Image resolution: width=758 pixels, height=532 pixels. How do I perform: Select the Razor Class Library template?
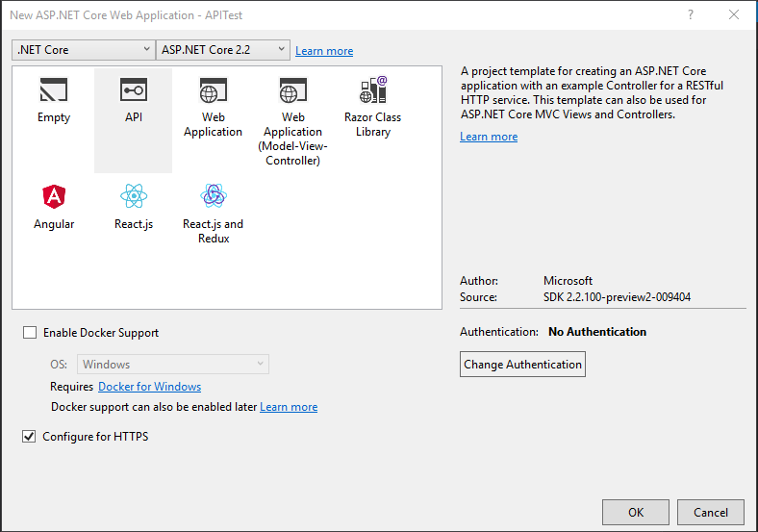(372, 91)
